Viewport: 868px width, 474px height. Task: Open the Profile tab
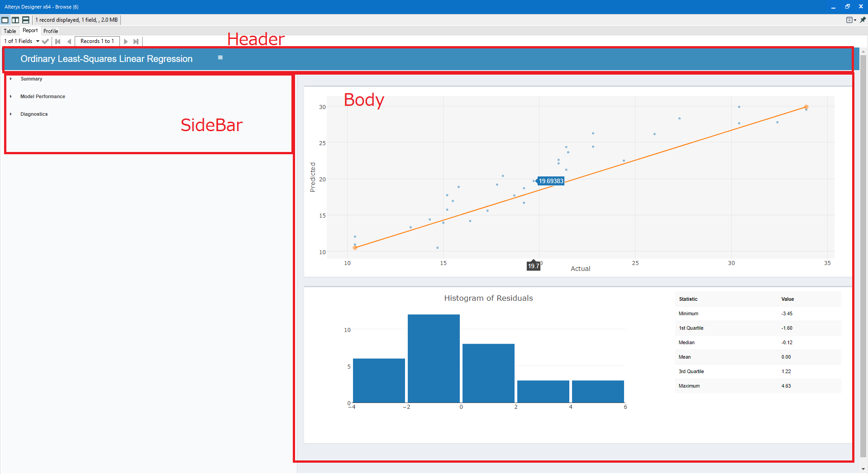click(51, 31)
